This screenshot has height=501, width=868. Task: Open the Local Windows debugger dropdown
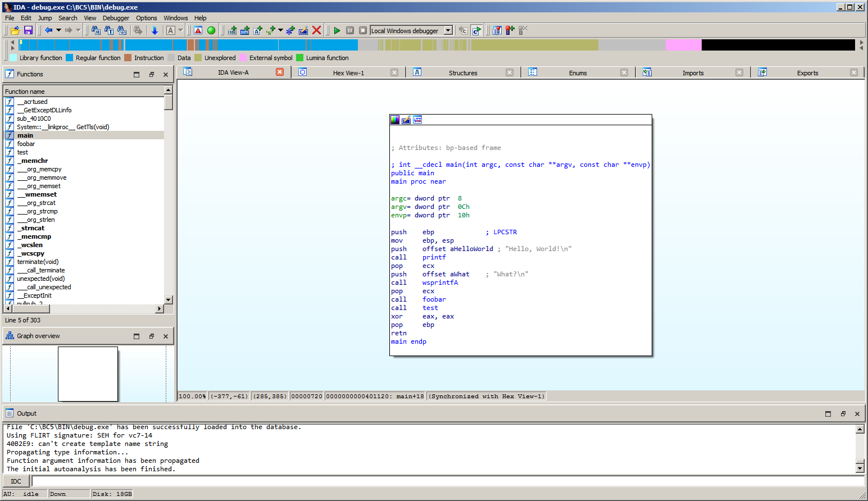(448, 30)
